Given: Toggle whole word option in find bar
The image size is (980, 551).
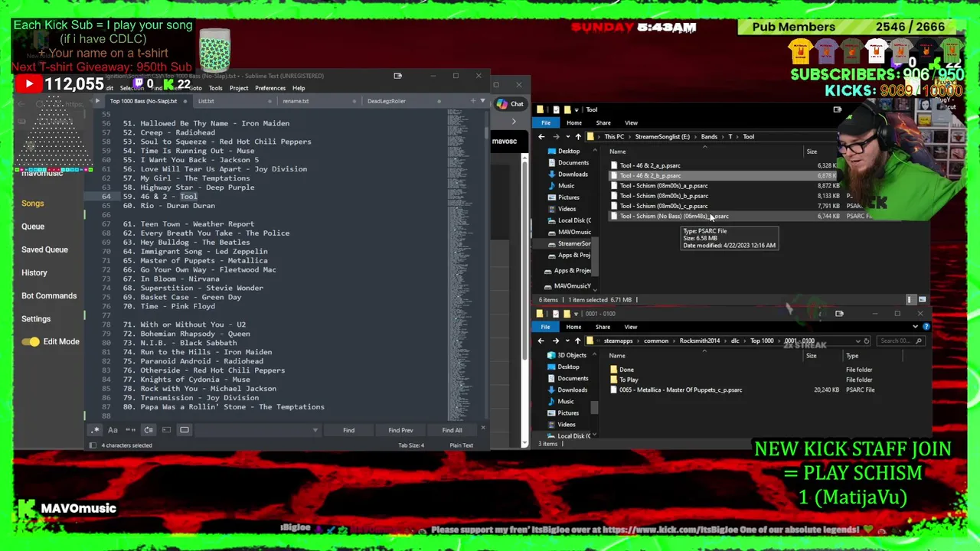Looking at the screenshot, I should [x=130, y=430].
